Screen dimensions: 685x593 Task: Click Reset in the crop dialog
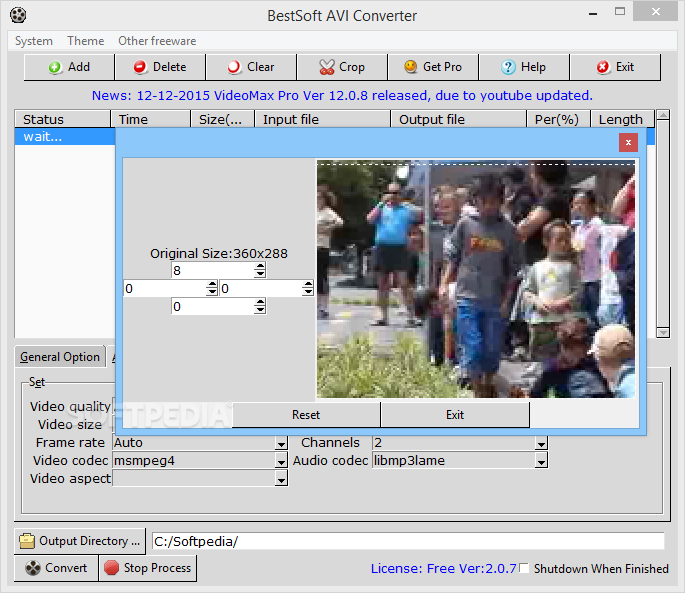click(306, 415)
